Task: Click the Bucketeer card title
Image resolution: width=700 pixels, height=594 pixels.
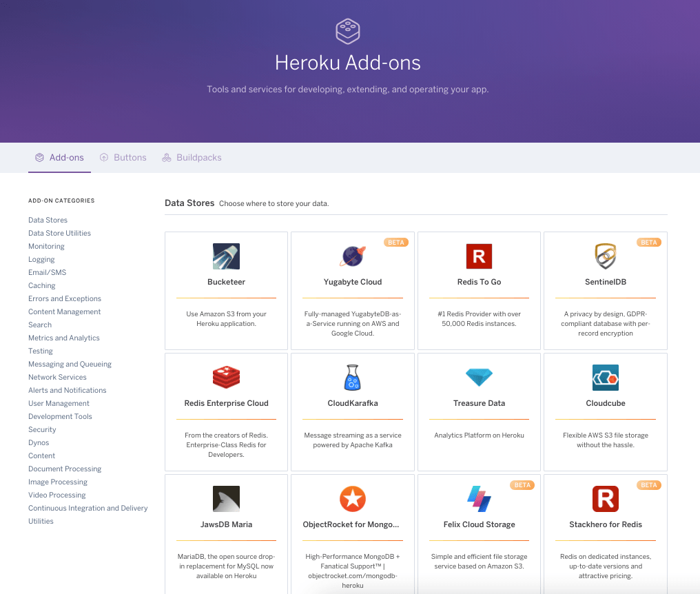Action: pyautogui.click(x=227, y=283)
